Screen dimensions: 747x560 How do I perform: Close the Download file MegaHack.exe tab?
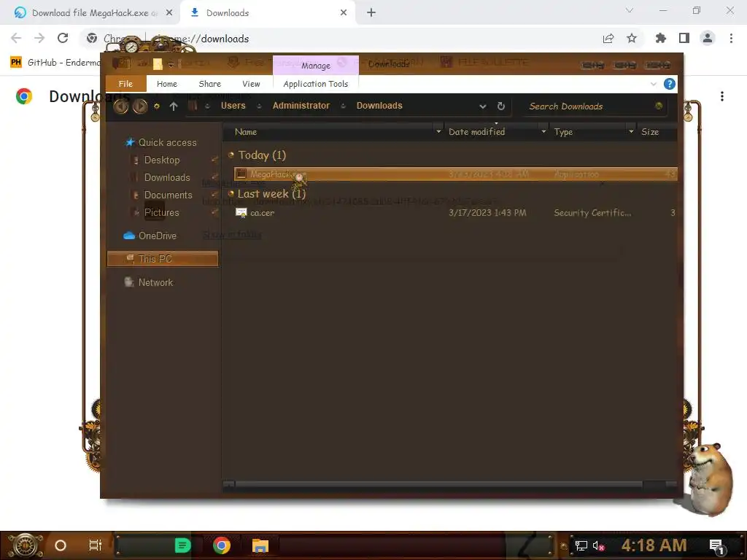169,13
